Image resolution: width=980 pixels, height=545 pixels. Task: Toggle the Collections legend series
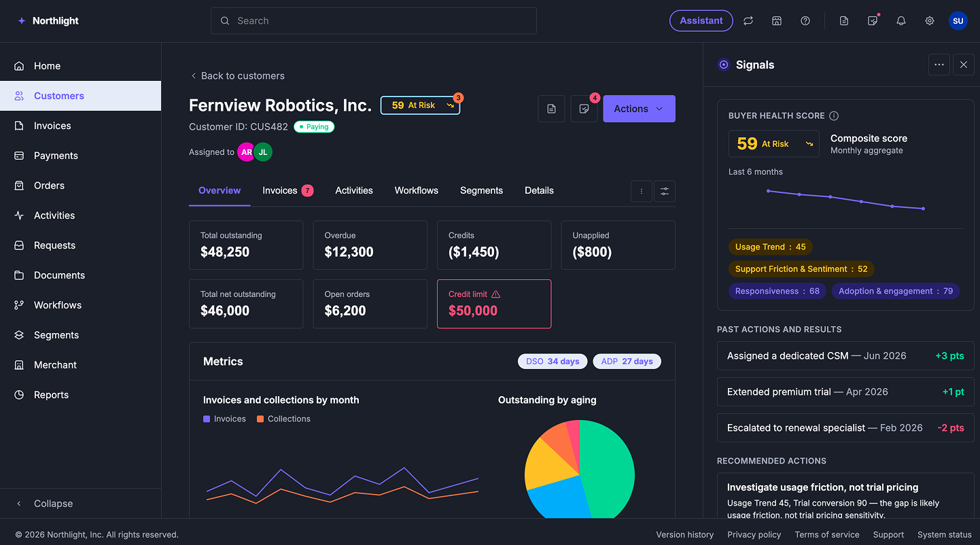283,419
